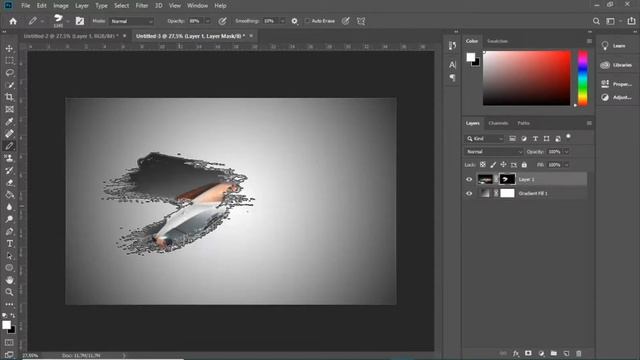Select the Eraser tool
The height and width of the screenshot is (360, 640).
(9, 183)
